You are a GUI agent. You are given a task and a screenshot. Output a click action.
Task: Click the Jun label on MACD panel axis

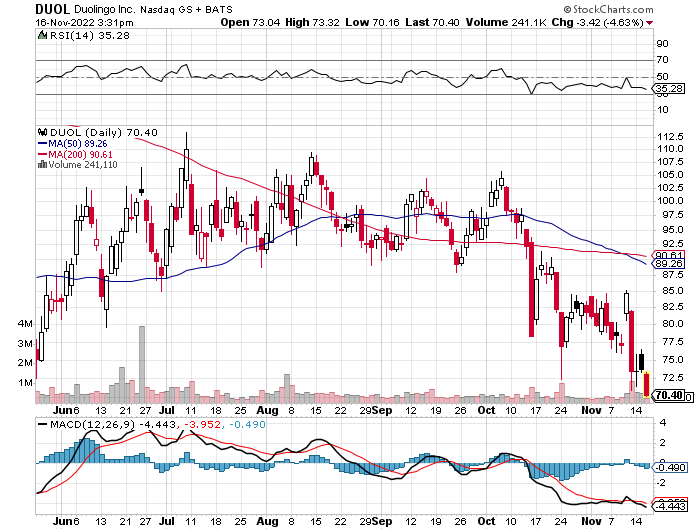pyautogui.click(x=62, y=521)
